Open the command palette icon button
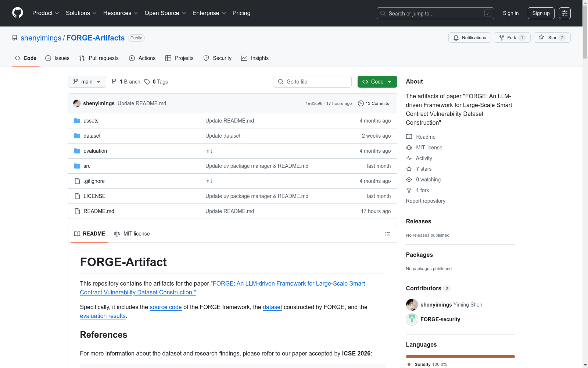Image resolution: width=588 pixels, height=368 pixels. point(565,13)
